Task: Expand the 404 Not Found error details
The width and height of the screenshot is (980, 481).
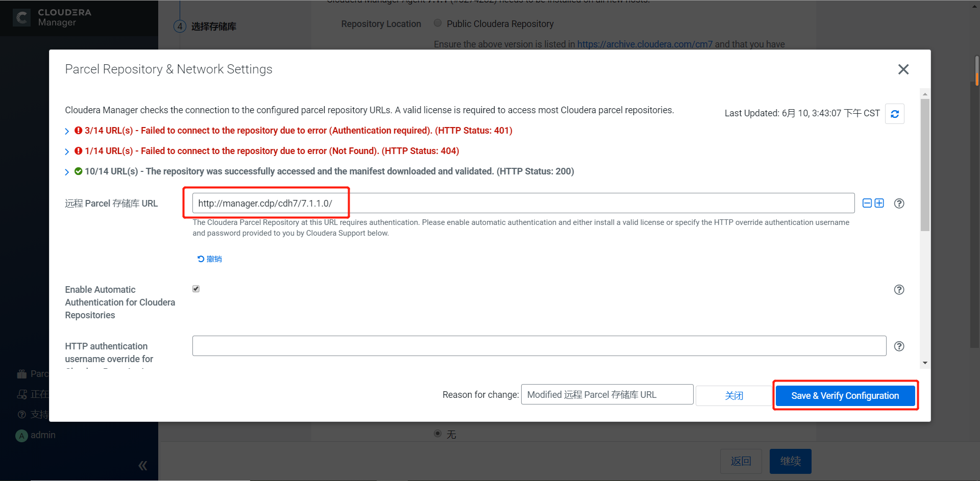Action: [x=67, y=151]
